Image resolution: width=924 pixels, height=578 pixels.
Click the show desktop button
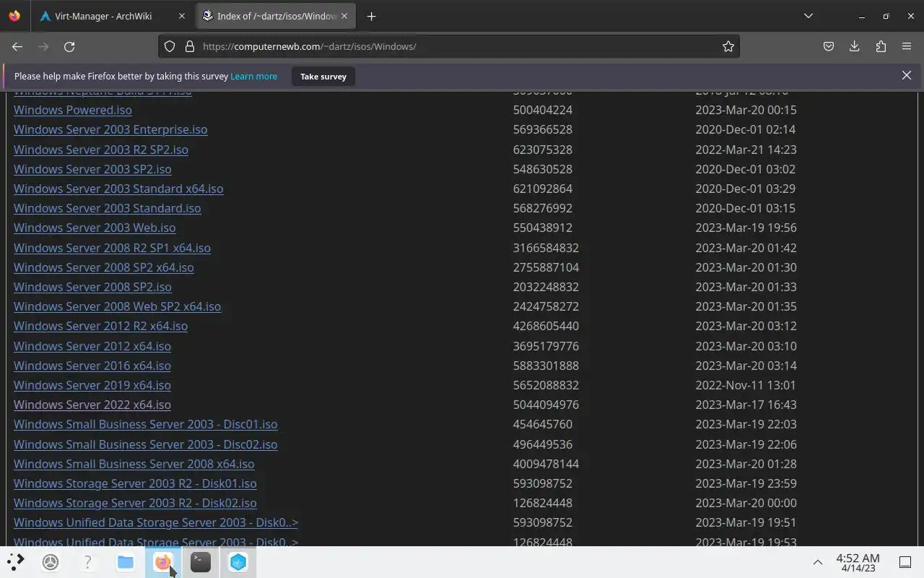[905, 562]
